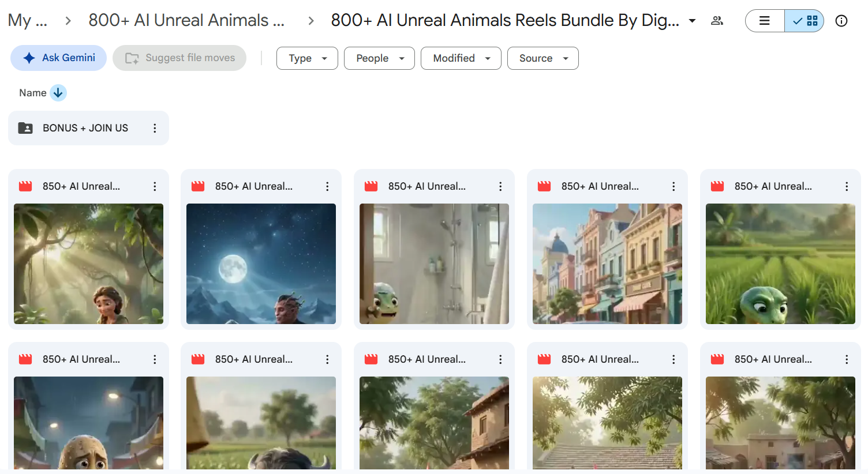Open three-dot menu on the mud village house card
Screen dimensions: 868x474
click(x=847, y=359)
